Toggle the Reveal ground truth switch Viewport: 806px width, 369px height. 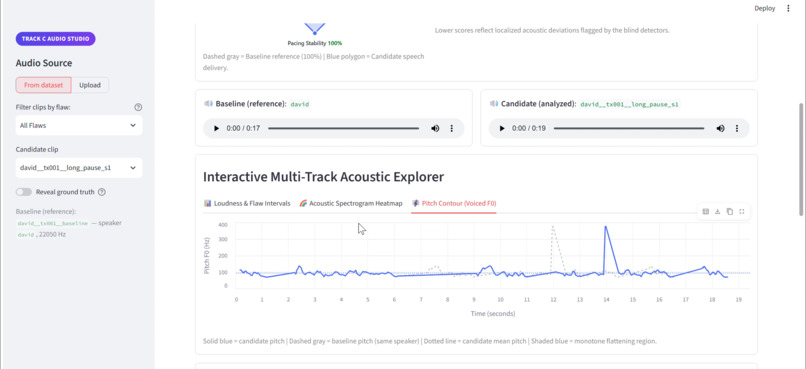pos(24,192)
